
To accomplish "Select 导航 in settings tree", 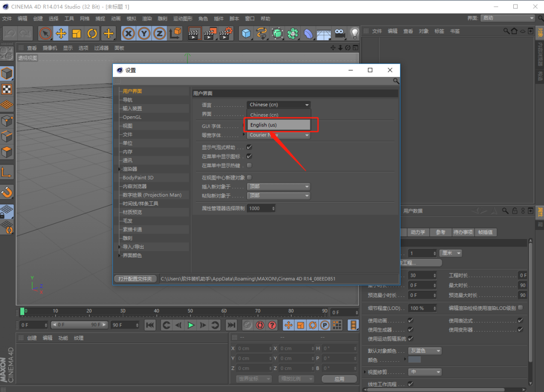I will [127, 100].
